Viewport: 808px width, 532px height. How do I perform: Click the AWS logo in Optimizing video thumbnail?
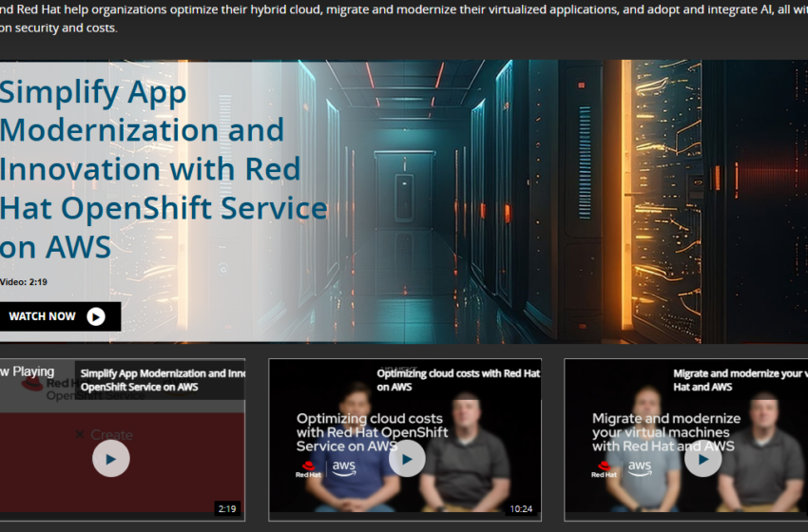344,468
